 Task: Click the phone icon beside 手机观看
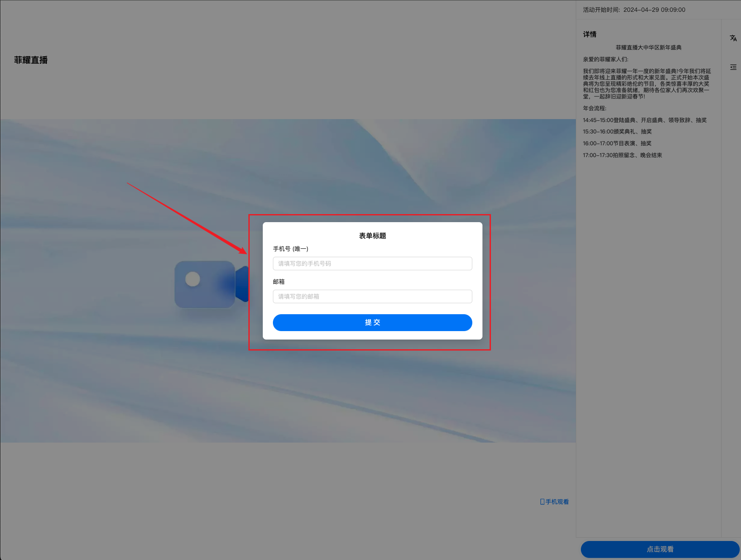(x=542, y=502)
